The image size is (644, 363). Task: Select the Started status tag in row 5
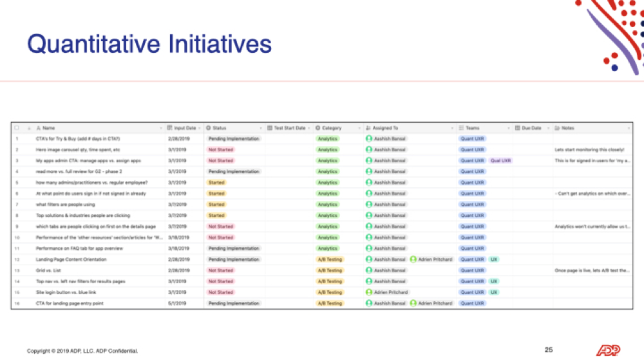click(x=216, y=183)
